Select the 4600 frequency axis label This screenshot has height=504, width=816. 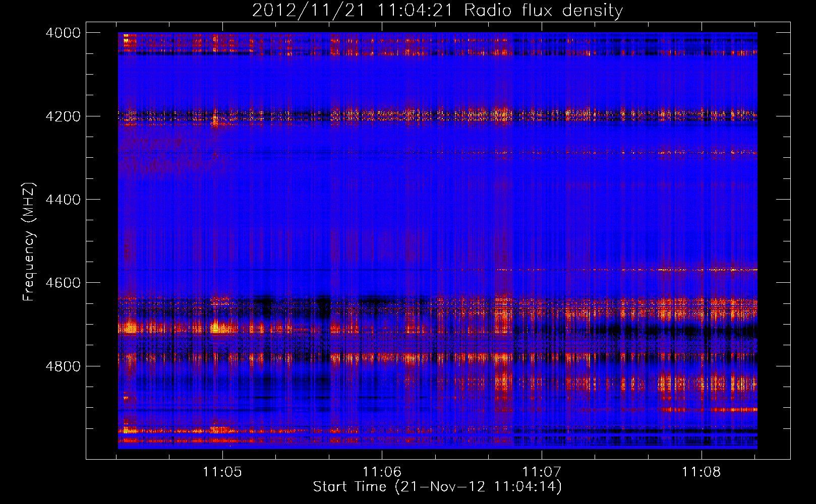(63, 283)
